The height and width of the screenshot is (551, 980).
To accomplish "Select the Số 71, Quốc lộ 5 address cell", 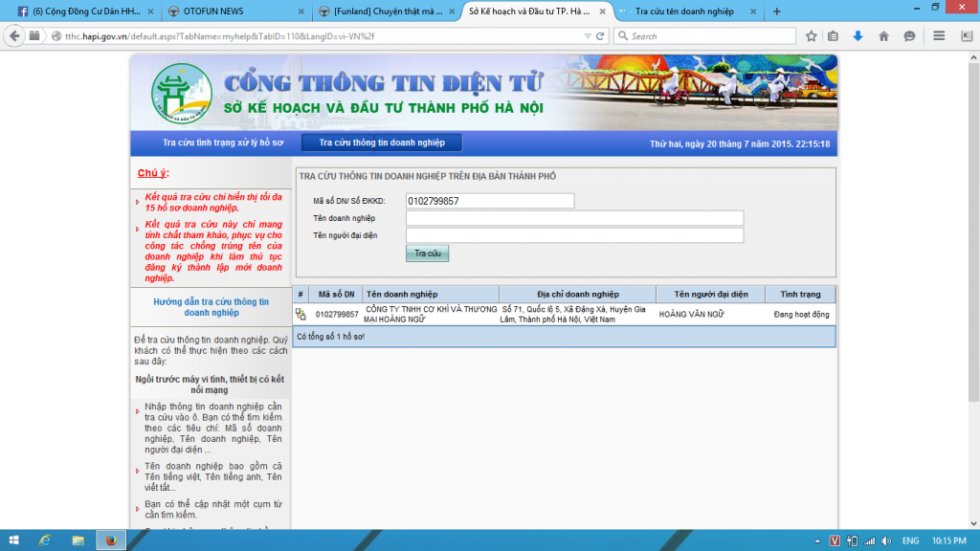I will click(x=573, y=314).
